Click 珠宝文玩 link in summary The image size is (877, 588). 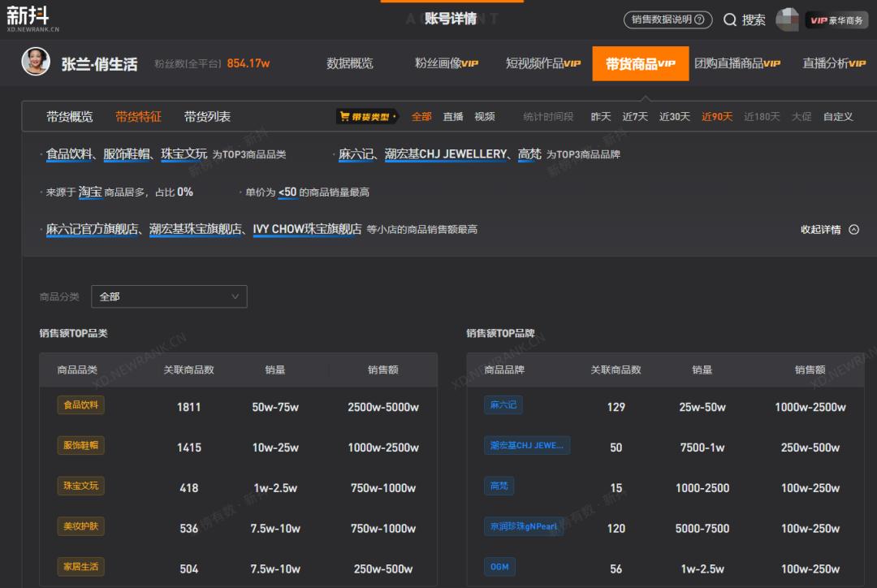(x=184, y=153)
